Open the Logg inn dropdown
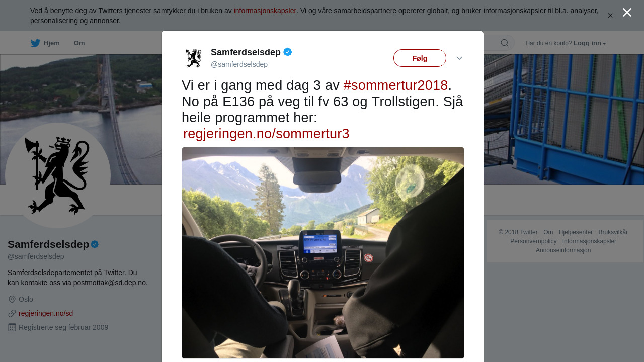The width and height of the screenshot is (644, 362). pos(590,43)
